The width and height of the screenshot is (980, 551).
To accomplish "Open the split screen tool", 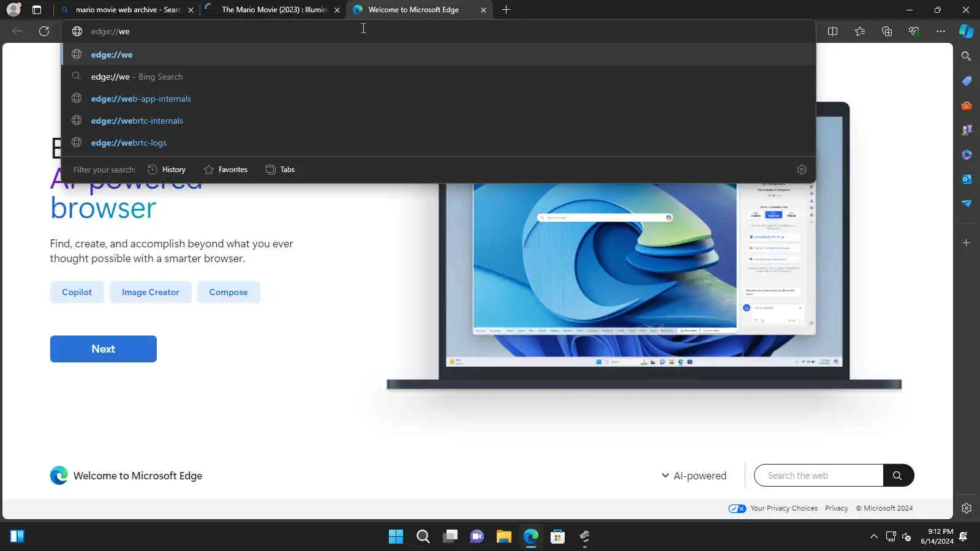I will (x=832, y=31).
